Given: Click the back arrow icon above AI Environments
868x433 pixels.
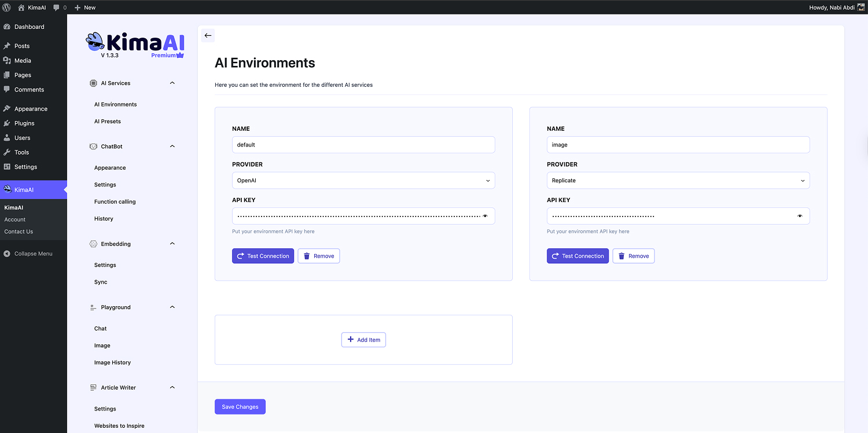Looking at the screenshot, I should [208, 35].
